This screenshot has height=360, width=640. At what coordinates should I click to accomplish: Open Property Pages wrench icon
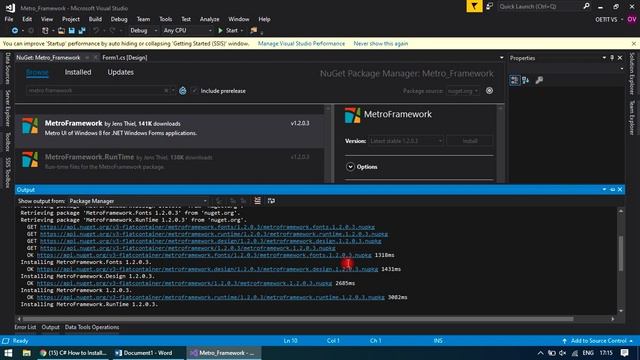(x=539, y=80)
